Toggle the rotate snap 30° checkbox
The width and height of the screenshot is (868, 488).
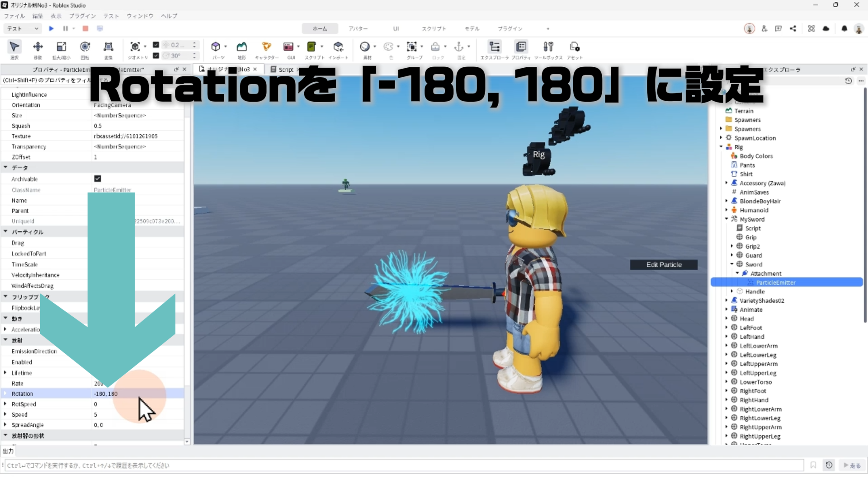coord(156,56)
